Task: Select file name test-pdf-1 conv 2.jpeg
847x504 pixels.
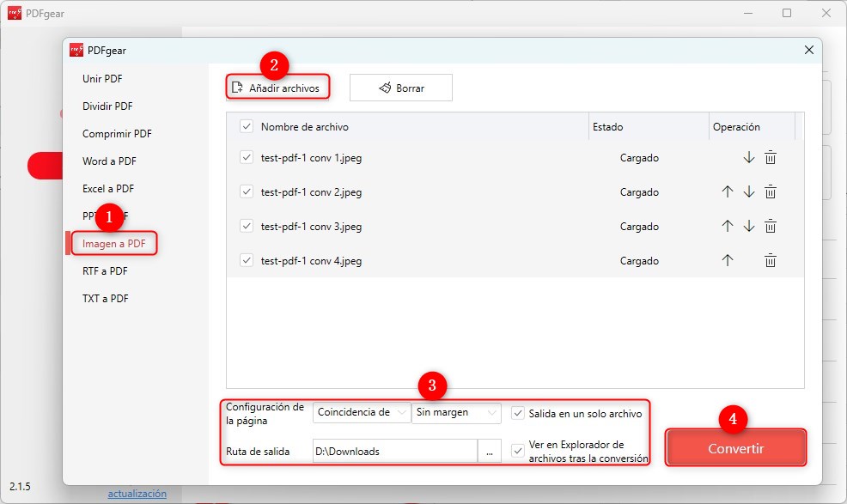Action: [311, 191]
